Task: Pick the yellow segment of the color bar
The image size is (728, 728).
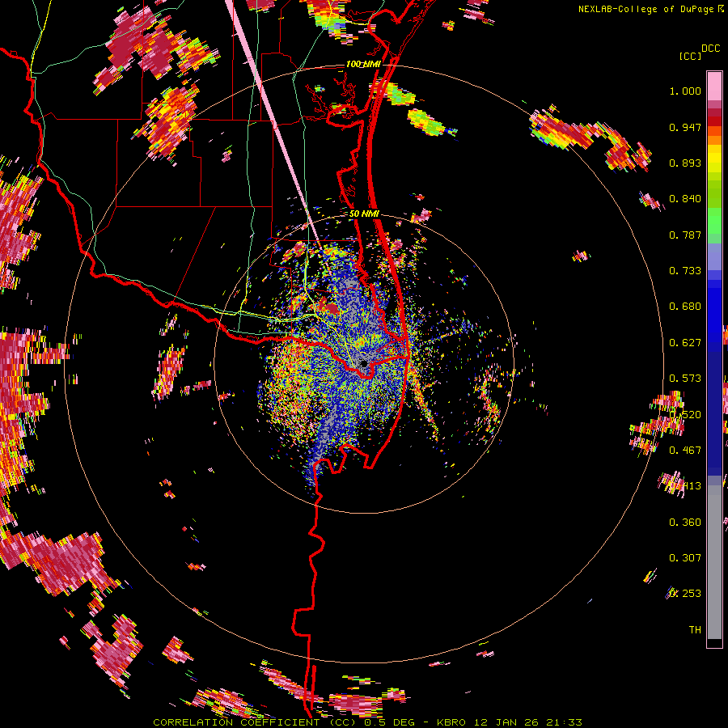Action: click(714, 159)
